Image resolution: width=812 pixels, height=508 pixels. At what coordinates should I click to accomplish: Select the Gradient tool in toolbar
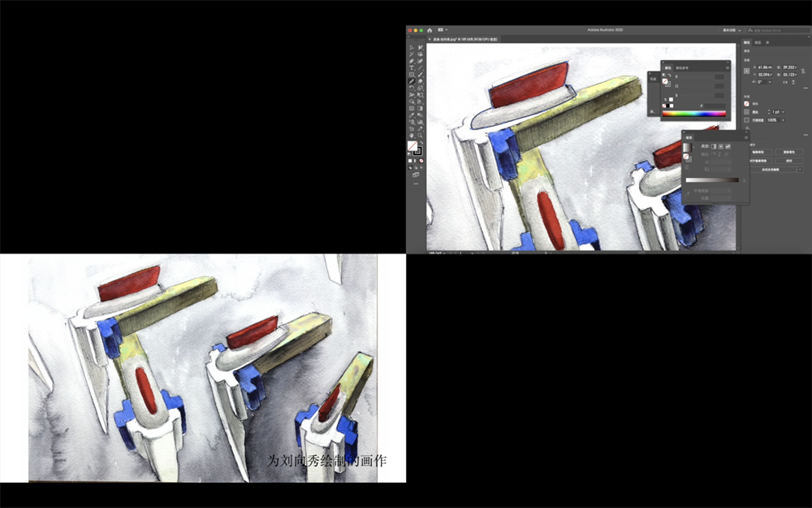click(420, 108)
